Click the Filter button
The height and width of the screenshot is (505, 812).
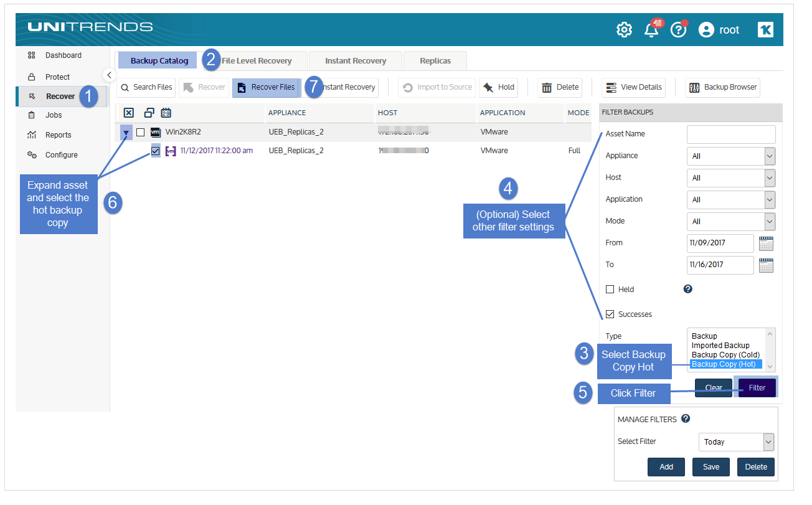(757, 388)
